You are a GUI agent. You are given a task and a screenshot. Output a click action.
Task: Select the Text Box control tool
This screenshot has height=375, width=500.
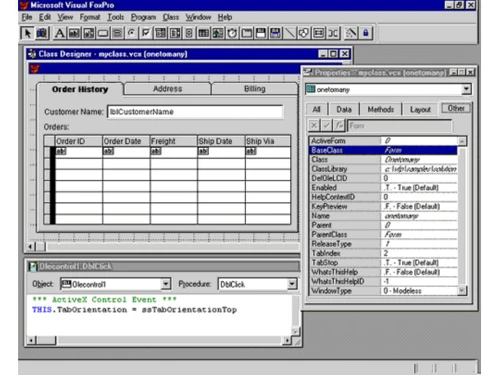tap(74, 33)
